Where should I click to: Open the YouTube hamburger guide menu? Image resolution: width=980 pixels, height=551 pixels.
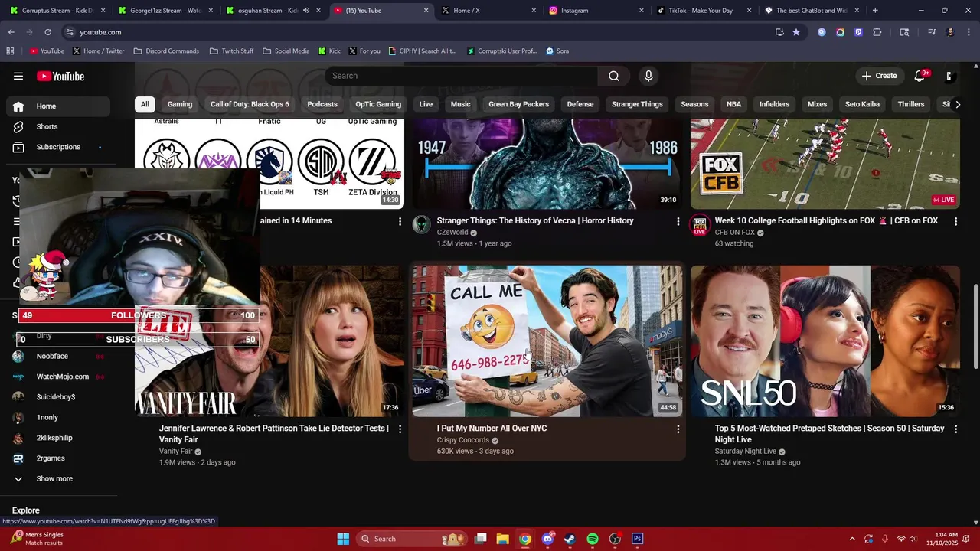coord(18,76)
